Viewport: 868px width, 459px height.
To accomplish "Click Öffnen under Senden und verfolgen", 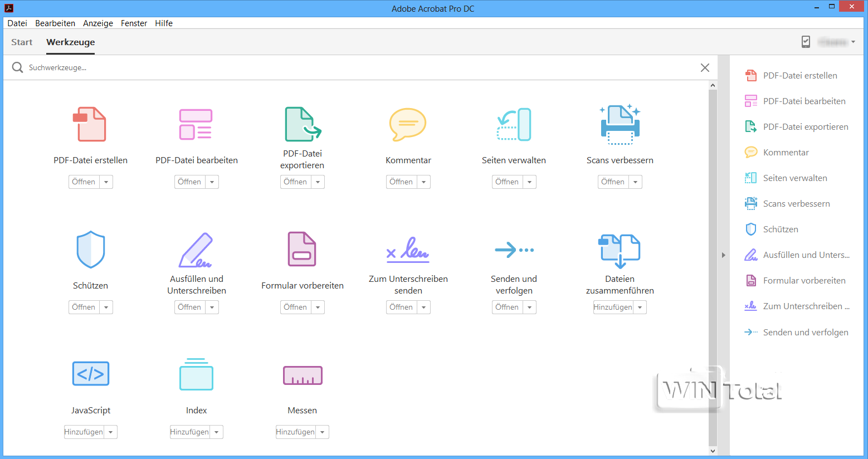I will pyautogui.click(x=507, y=307).
